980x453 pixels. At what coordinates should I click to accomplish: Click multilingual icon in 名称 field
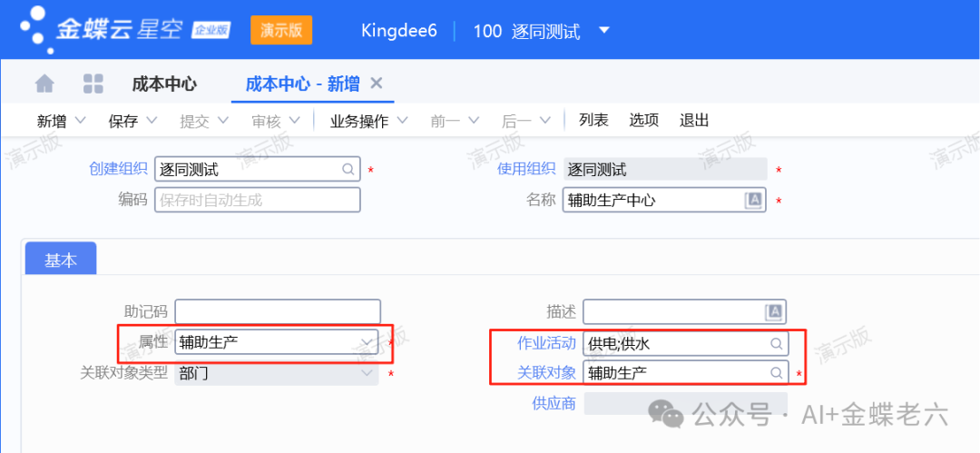pyautogui.click(x=753, y=201)
